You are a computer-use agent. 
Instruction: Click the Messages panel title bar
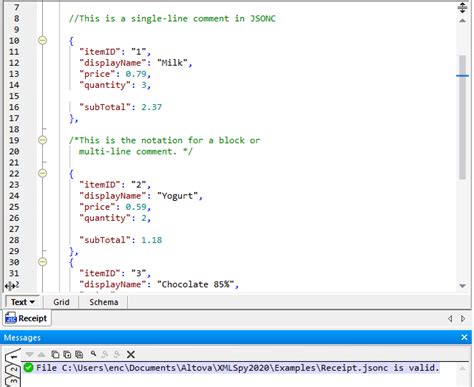(x=236, y=337)
